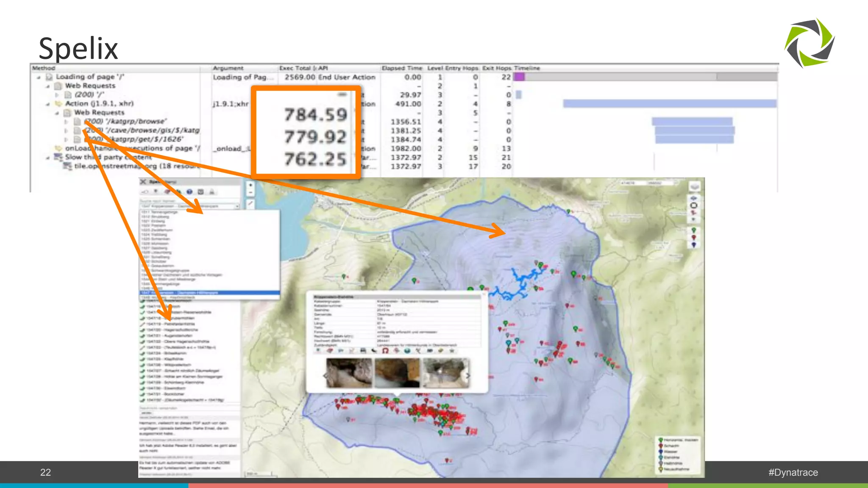Click the End User Action API cell
Screen dimensions: 868x488
(x=347, y=77)
